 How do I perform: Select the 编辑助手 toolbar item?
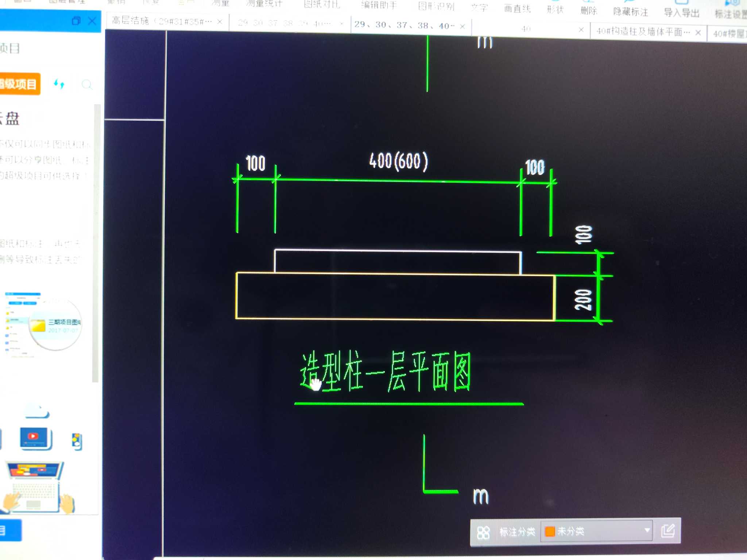coord(379,5)
